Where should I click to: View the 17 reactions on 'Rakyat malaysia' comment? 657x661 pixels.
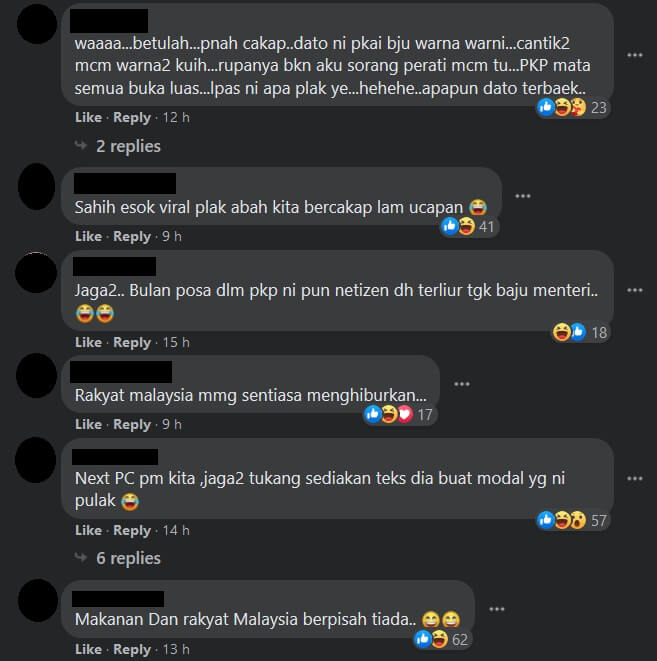[x=399, y=414]
